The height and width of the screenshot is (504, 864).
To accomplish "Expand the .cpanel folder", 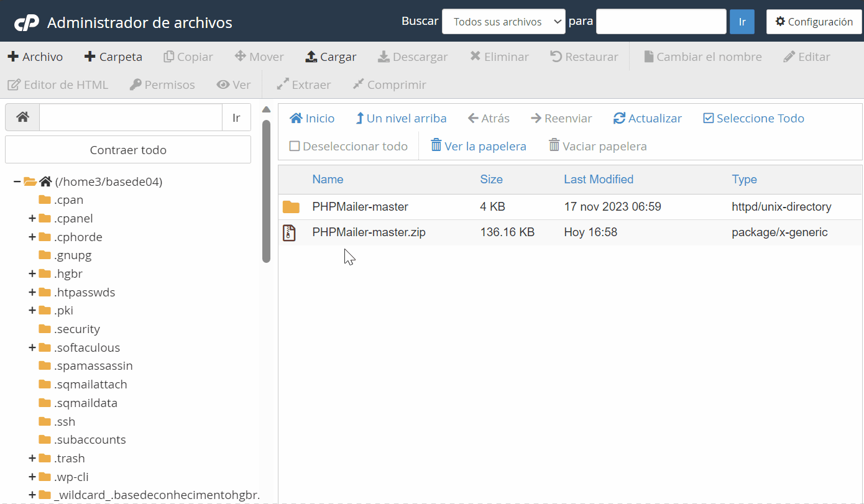I will click(x=32, y=218).
